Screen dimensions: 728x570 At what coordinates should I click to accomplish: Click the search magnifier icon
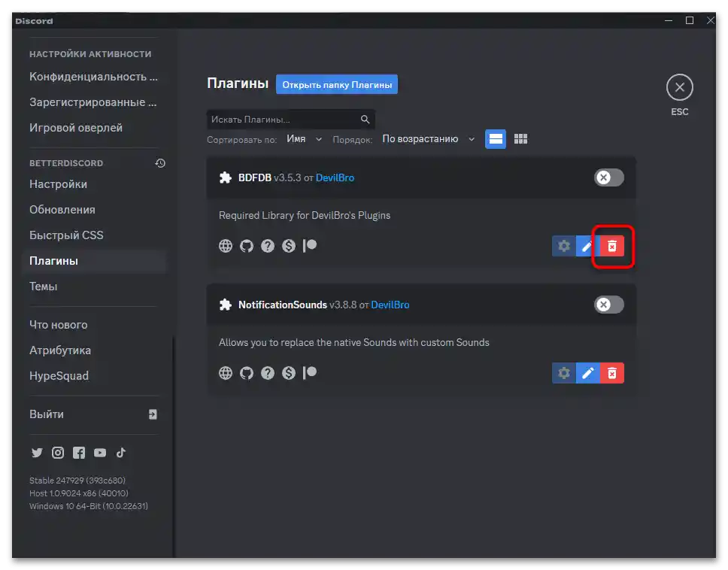365,120
